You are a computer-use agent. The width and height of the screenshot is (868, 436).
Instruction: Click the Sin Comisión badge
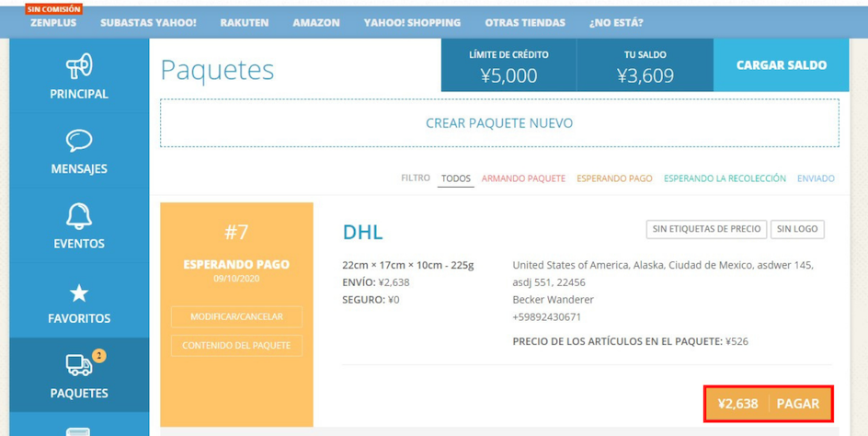click(53, 9)
